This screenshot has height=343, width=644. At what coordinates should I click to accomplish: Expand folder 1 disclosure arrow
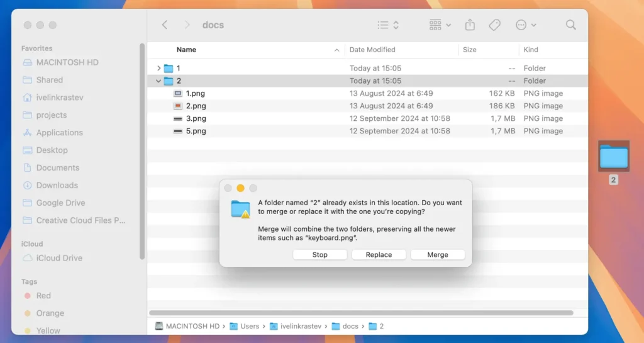(158, 68)
